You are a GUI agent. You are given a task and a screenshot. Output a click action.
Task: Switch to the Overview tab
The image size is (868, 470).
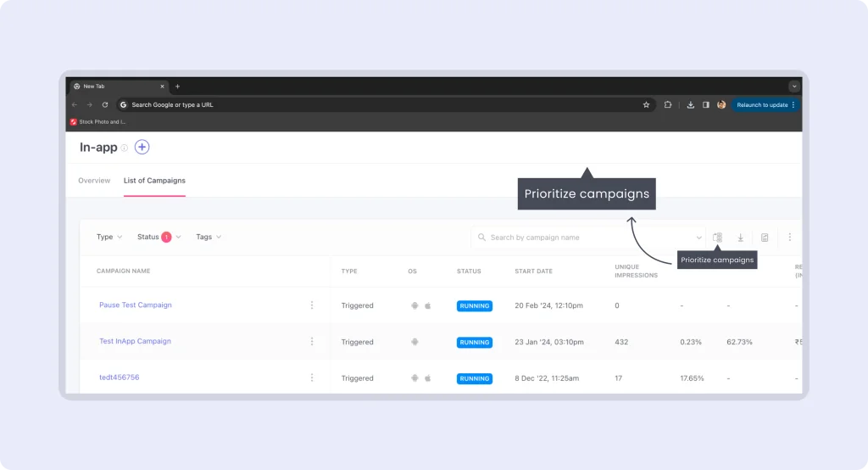tap(94, 181)
